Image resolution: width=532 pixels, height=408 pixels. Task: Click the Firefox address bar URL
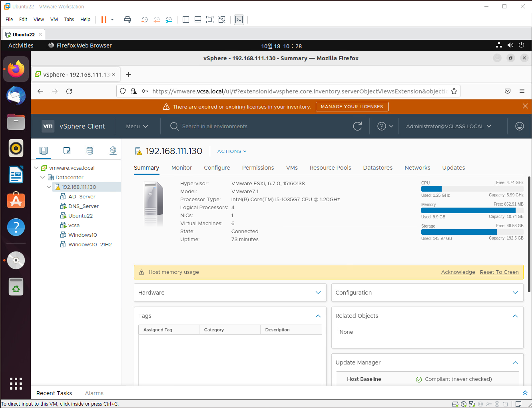pos(299,91)
